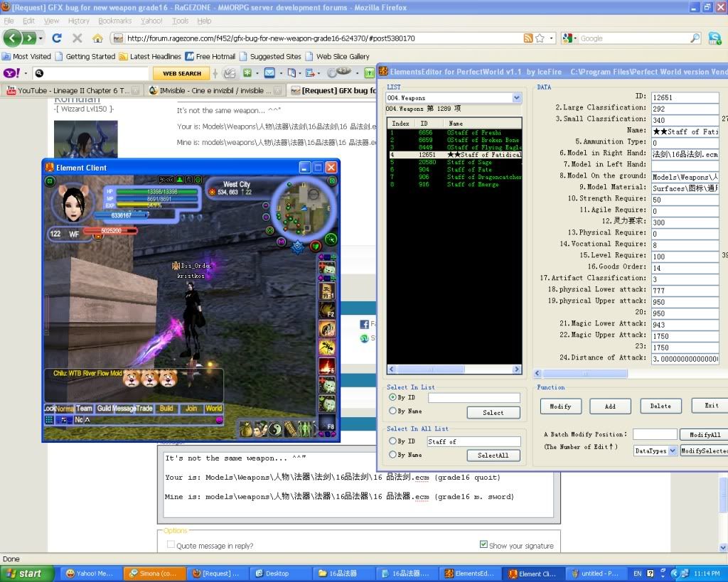Expand the 004.Weapons list dropdown
This screenshot has width=728, height=582.
517,97
